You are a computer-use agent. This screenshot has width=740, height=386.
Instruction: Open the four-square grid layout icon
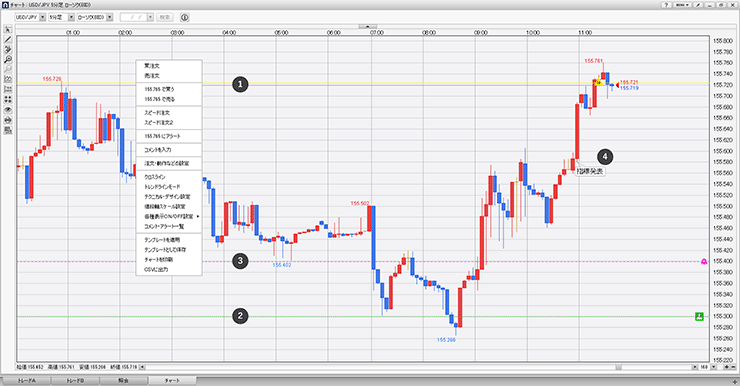[8, 100]
